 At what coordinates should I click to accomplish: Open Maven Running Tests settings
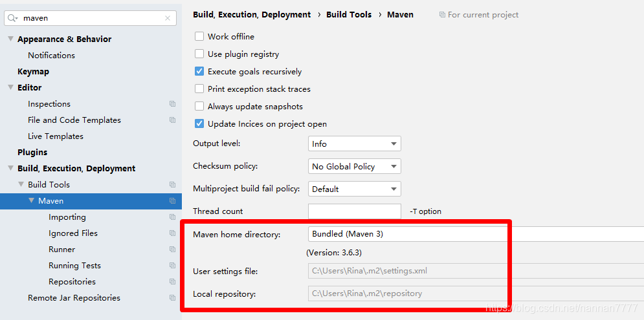[74, 266]
